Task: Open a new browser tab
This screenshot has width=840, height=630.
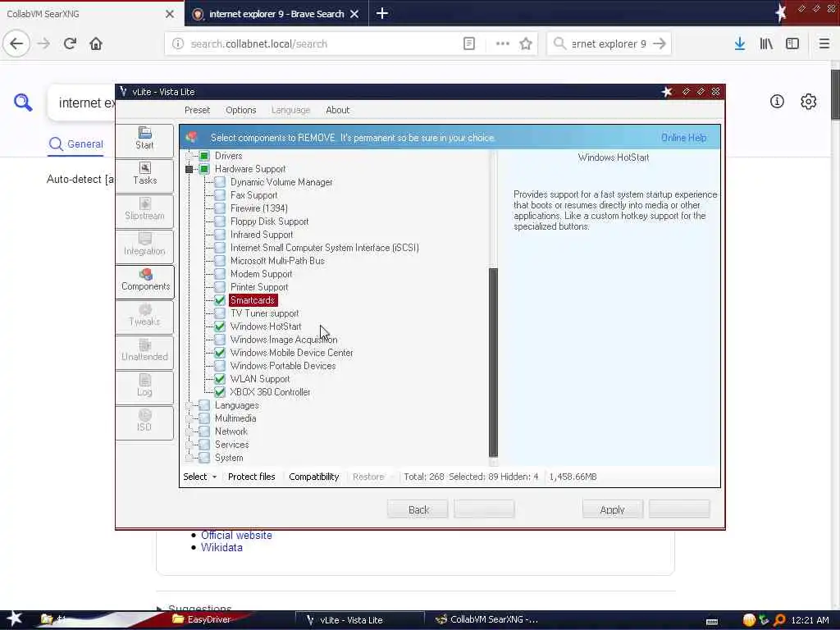Action: click(382, 14)
